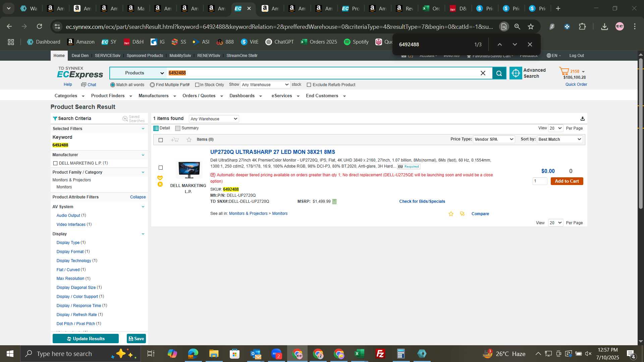Open FileZilla from taskbar
The width and height of the screenshot is (644, 362).
[380, 354]
